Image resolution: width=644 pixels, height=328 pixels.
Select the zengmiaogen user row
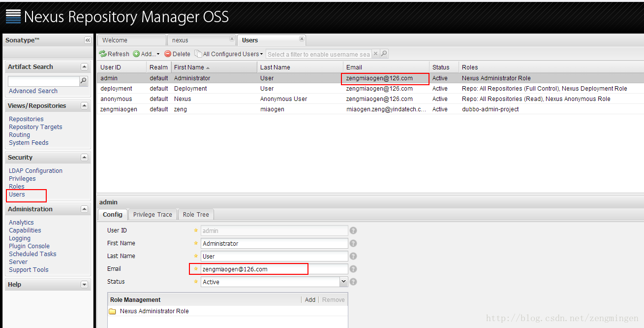(x=370, y=109)
